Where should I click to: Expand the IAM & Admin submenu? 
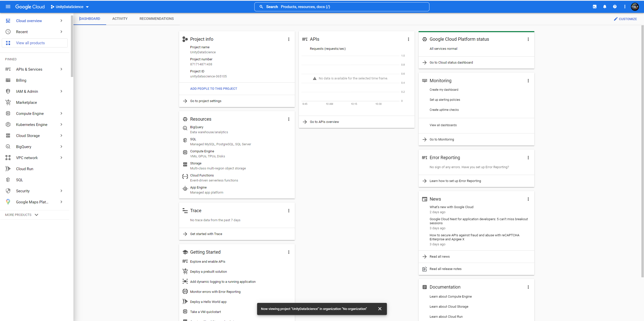61,91
